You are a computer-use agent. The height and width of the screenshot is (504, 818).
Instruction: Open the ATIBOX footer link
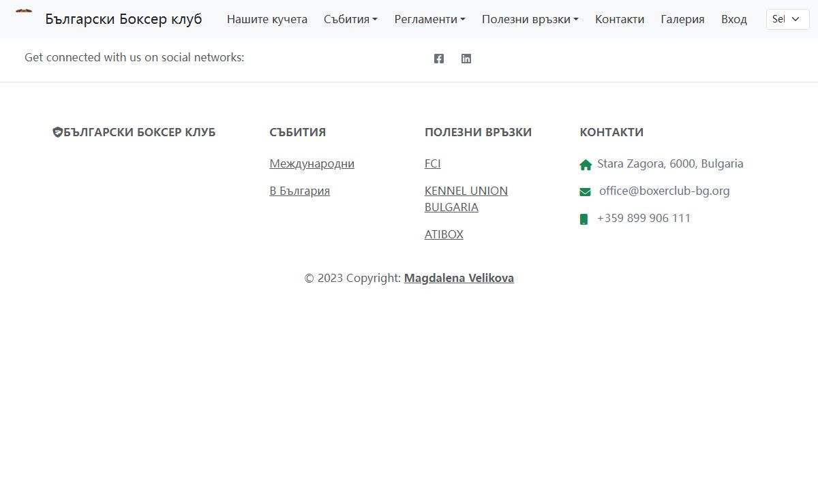pyautogui.click(x=444, y=234)
